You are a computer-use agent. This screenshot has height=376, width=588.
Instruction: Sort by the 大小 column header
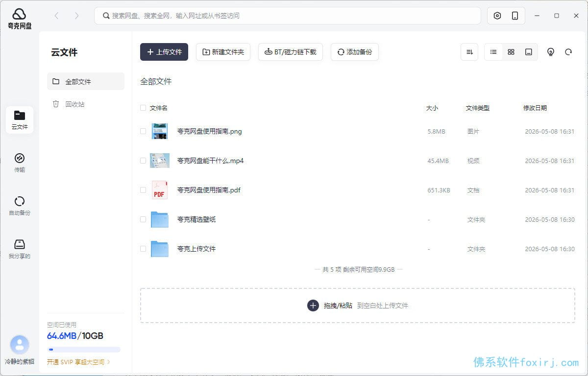tap(432, 108)
